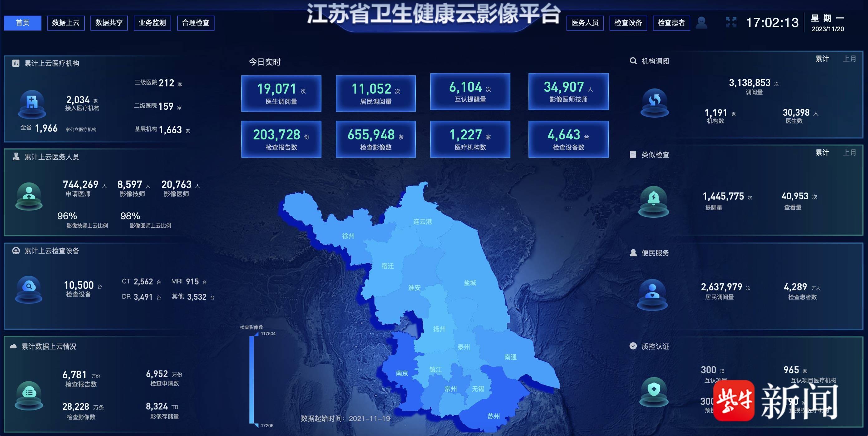The height and width of the screenshot is (436, 868).
Task: Click the 医务人员 button
Action: pos(585,23)
